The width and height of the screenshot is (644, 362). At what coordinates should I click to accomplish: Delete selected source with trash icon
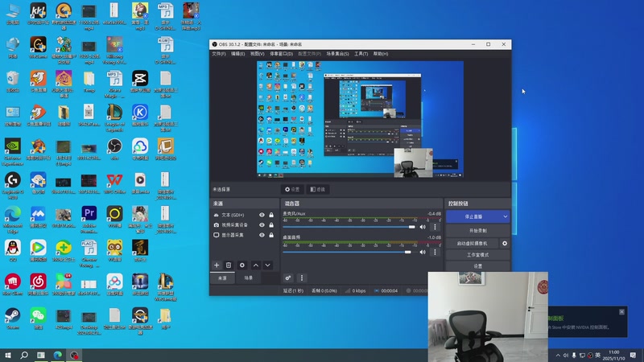[229, 265]
